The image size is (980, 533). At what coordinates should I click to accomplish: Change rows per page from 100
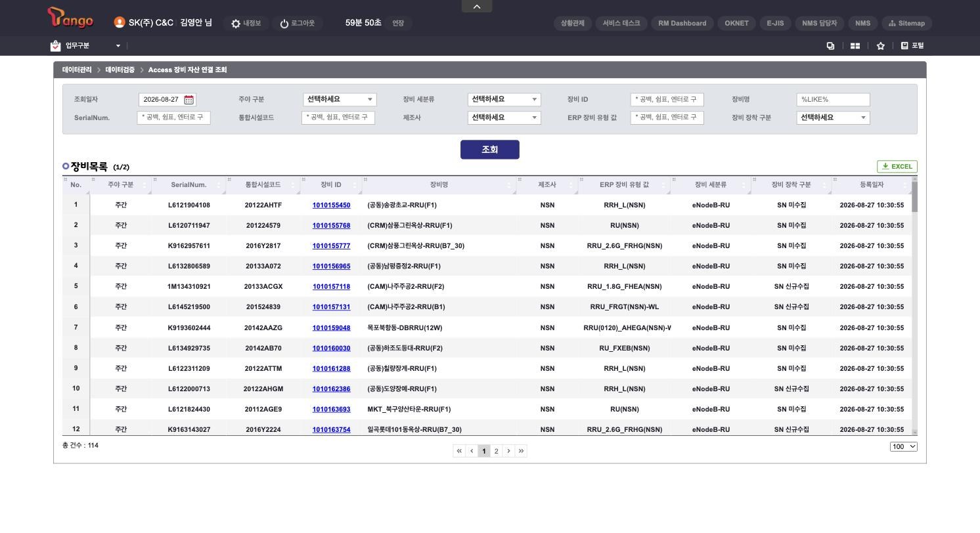(x=904, y=447)
